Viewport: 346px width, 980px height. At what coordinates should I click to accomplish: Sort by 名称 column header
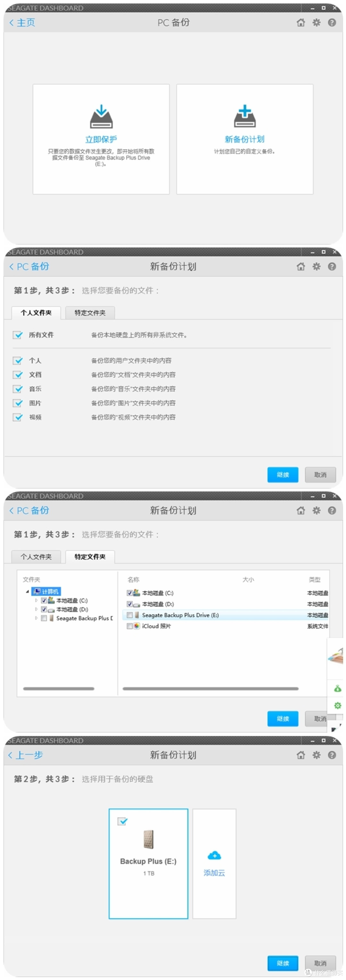[134, 579]
